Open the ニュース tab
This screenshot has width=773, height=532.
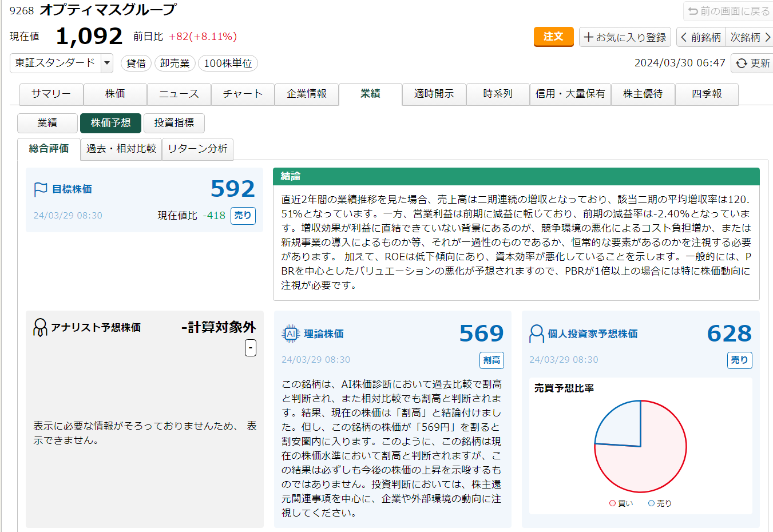(x=179, y=94)
